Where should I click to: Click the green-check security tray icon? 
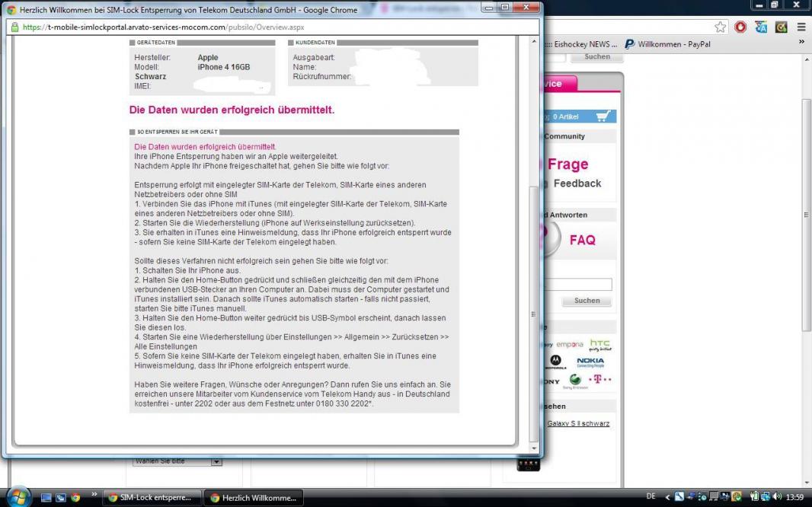737,496
